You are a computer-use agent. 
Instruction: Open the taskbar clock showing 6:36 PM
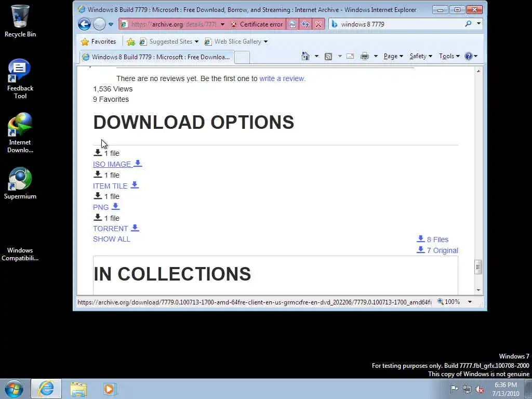pos(506,389)
